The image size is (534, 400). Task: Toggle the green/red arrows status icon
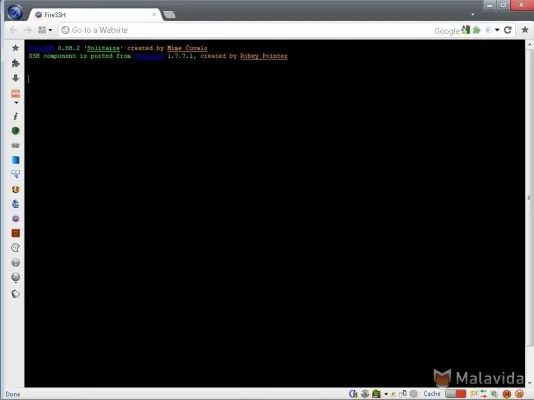[484, 394]
